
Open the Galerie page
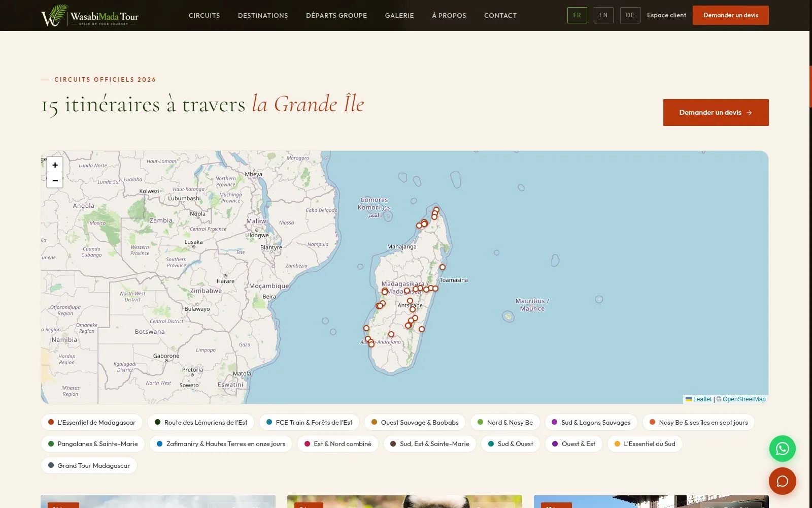[399, 15]
